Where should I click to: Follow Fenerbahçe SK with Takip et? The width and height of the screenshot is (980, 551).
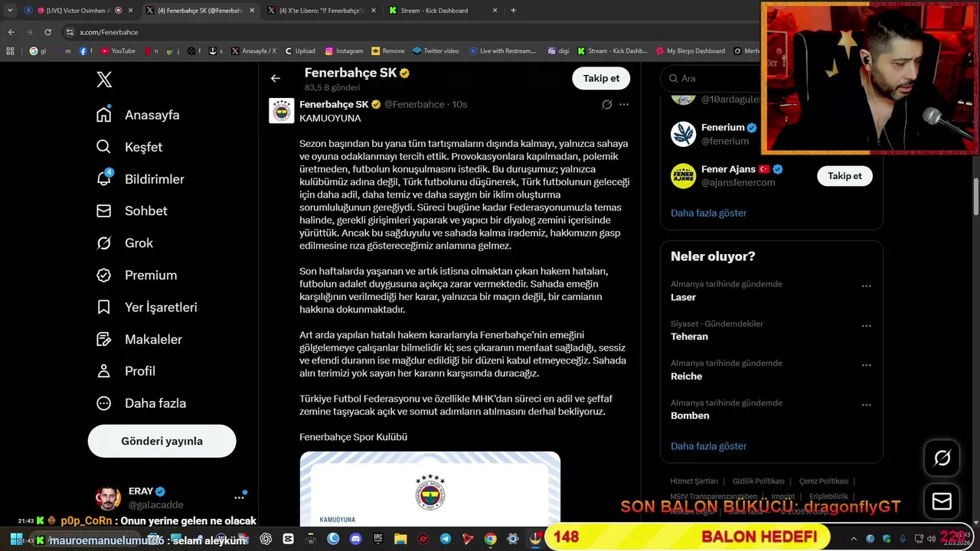point(601,78)
